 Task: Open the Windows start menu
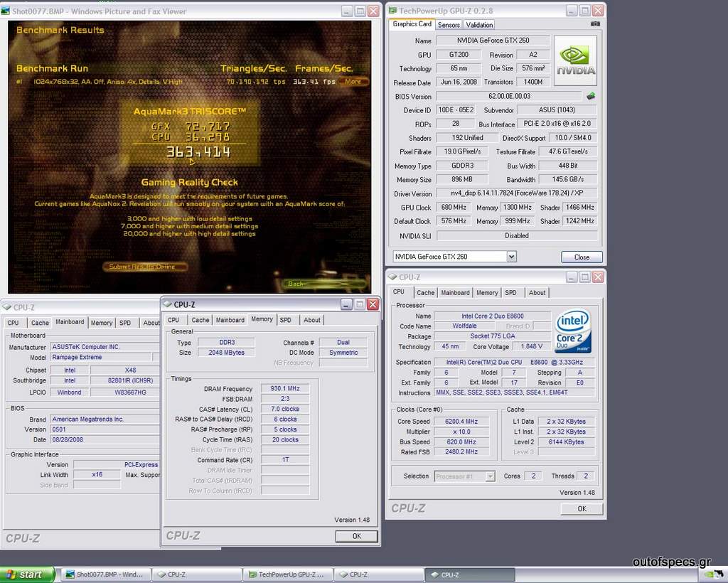[27, 574]
